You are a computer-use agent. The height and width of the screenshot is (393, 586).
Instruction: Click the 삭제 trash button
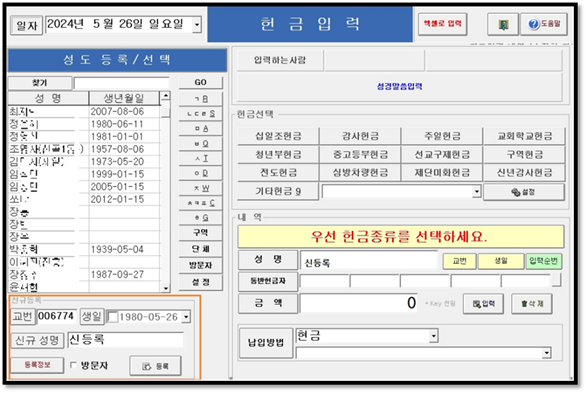[x=532, y=304]
